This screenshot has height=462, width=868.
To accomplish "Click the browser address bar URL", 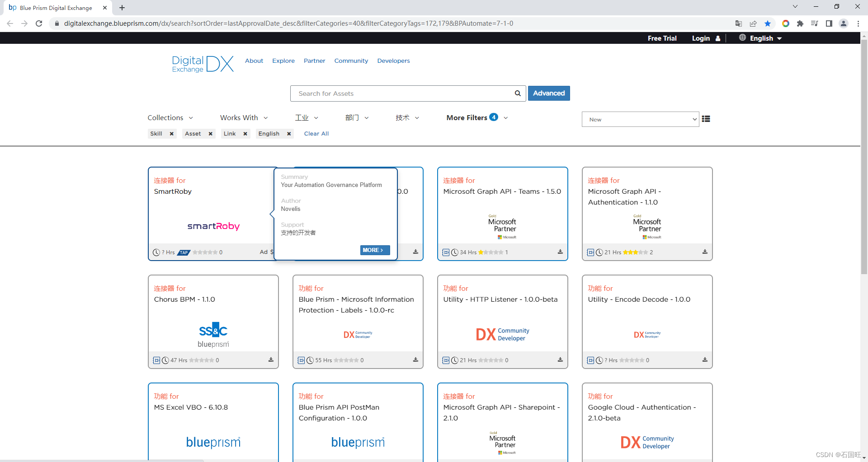I will (288, 23).
